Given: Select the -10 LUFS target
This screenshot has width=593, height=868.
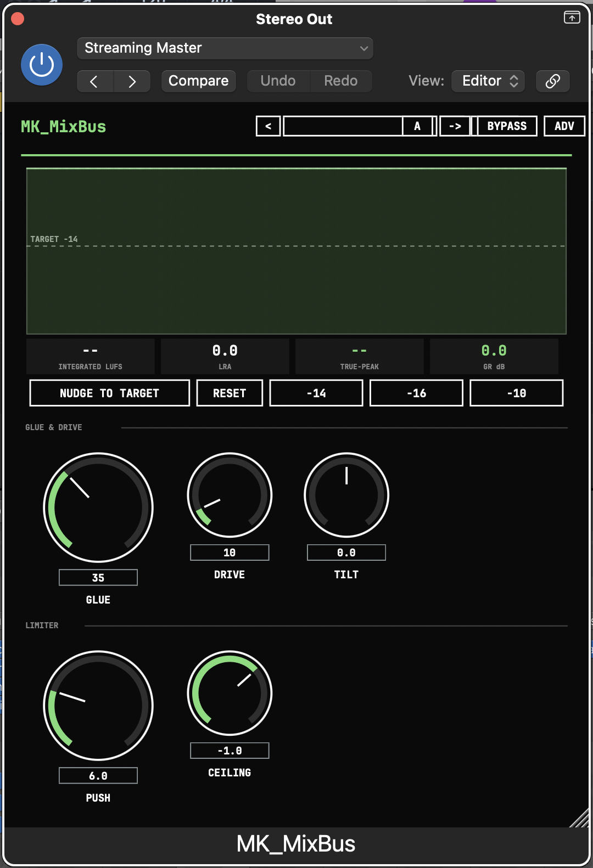Looking at the screenshot, I should point(517,393).
